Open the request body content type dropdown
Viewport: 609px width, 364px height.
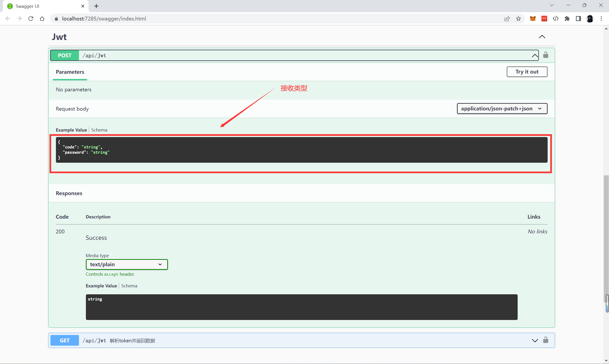tap(502, 109)
